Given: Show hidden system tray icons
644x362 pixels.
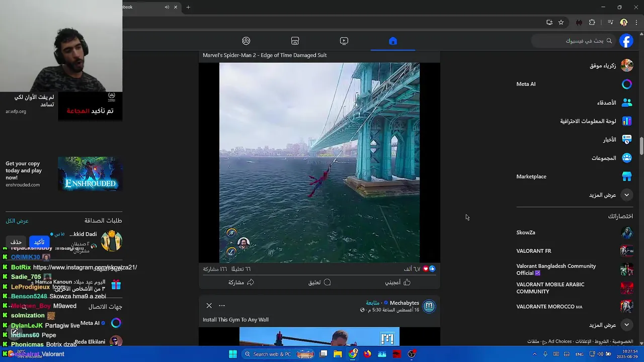Looking at the screenshot, I should click(535, 354).
